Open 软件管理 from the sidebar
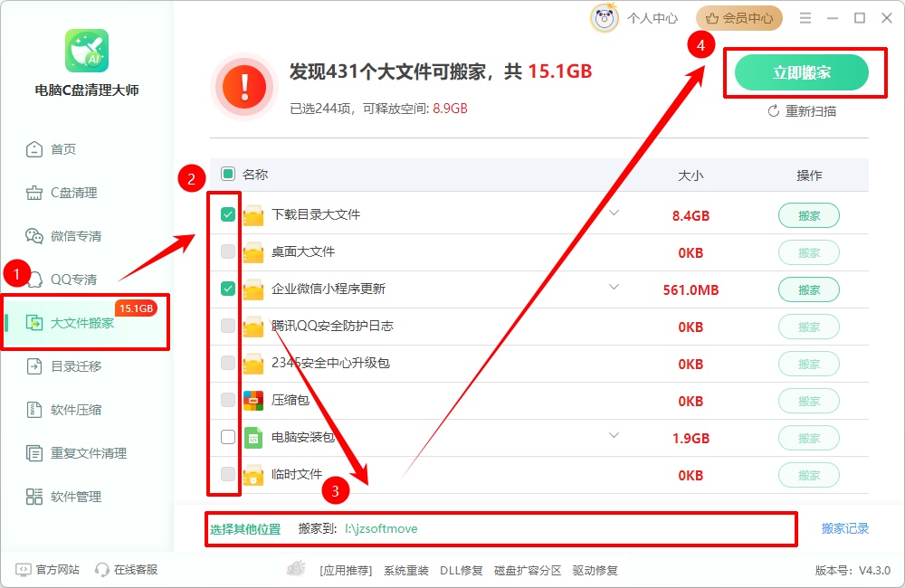This screenshot has height=588, width=905. (x=76, y=497)
